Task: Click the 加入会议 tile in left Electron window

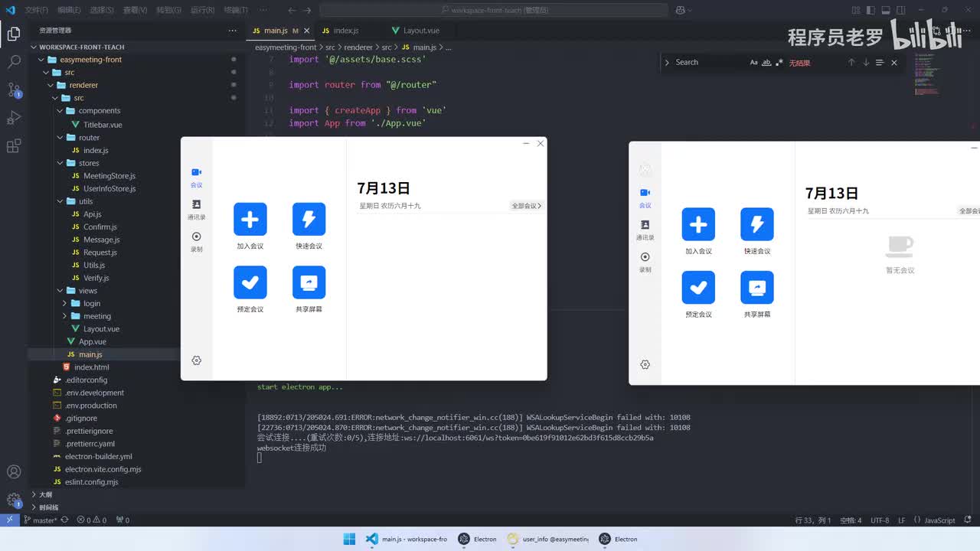Action: click(x=250, y=227)
